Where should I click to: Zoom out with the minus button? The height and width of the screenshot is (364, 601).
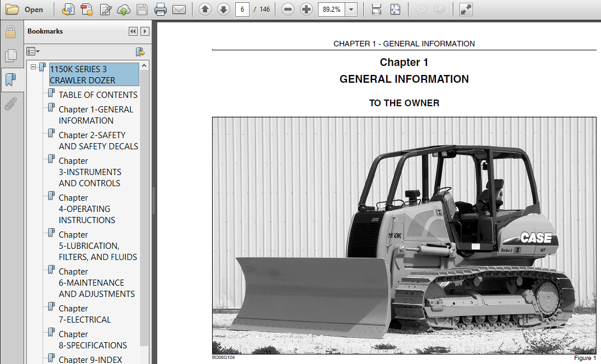[x=288, y=10]
